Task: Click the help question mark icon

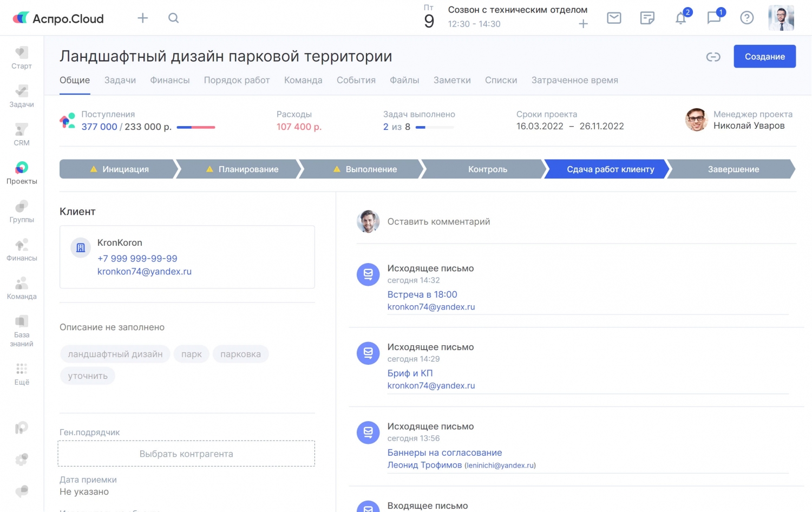Action: (x=747, y=18)
